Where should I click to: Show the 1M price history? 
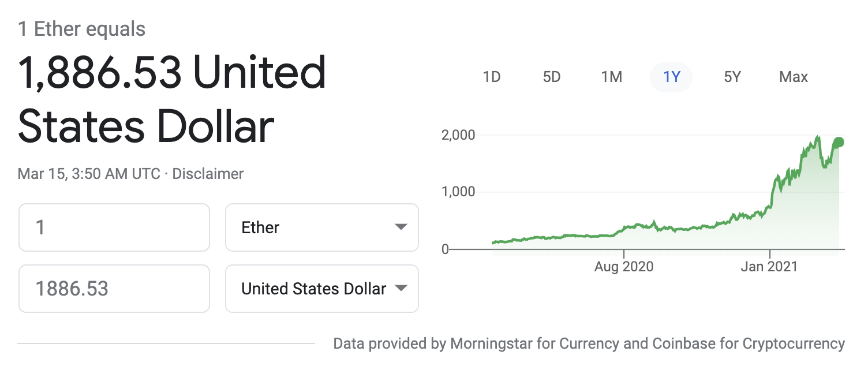point(611,77)
